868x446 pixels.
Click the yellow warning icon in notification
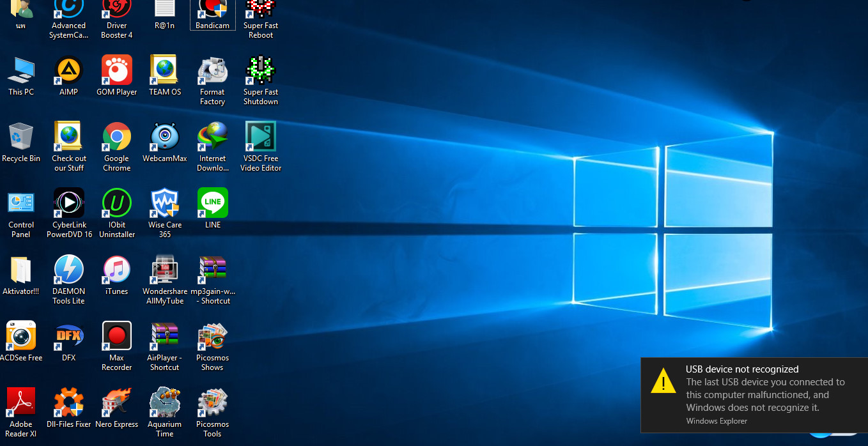pos(663,380)
